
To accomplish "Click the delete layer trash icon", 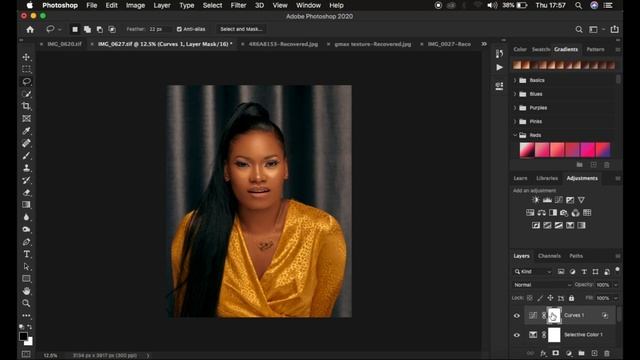I will pyautogui.click(x=607, y=353).
